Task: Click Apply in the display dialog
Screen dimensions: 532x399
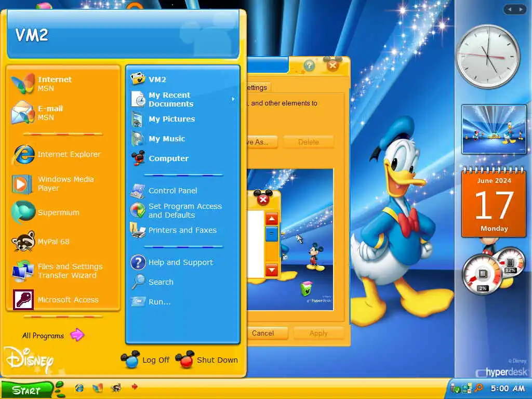Action: pos(318,333)
